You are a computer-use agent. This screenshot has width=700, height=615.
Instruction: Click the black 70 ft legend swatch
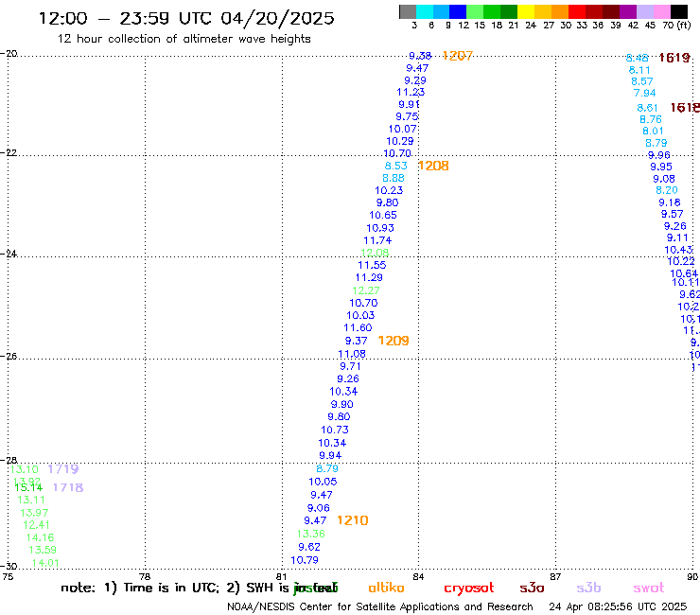[679, 11]
